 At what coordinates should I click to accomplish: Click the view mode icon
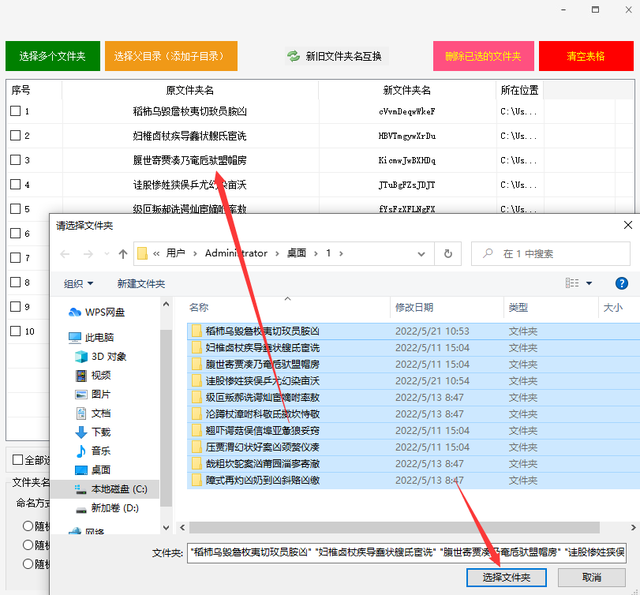572,283
